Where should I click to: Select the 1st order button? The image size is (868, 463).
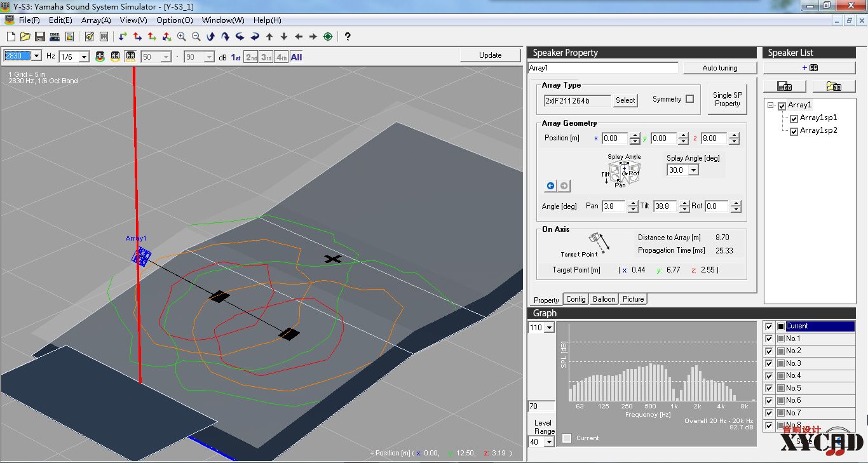(x=236, y=57)
